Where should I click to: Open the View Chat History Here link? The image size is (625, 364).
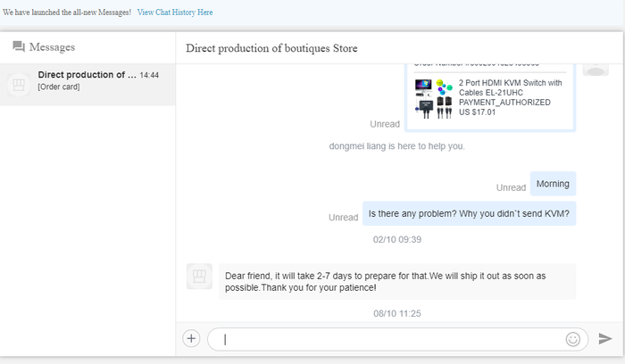tap(175, 12)
